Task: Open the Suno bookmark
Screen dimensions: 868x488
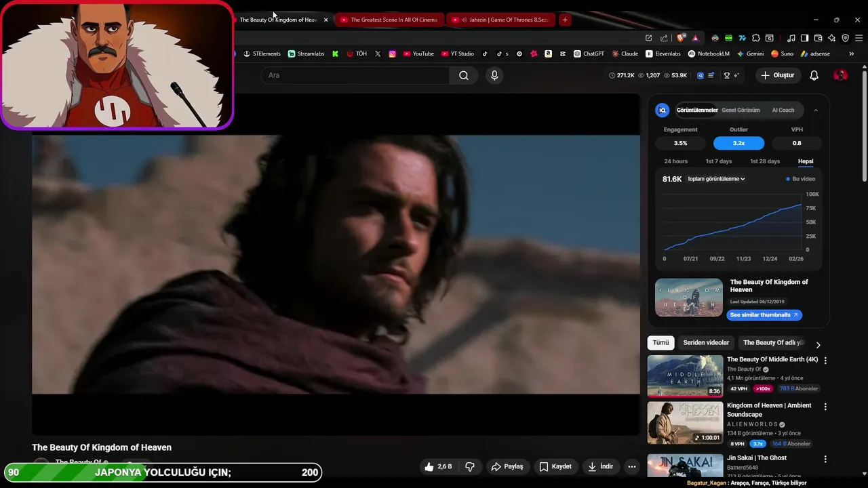Action: (782, 54)
